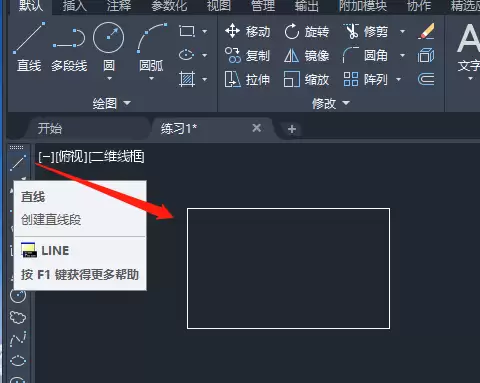Screen dimensions: 480x383
Task: Activate the Array (阵列) command
Action: pos(365,79)
